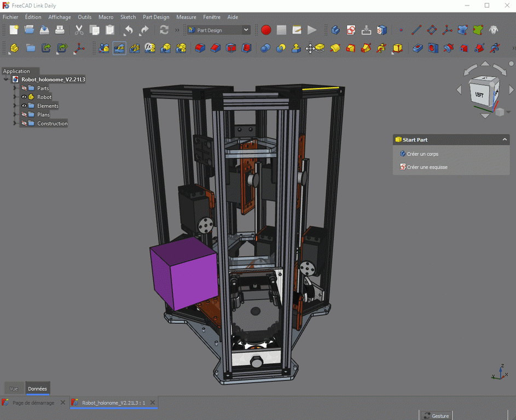
Task: Hide the Robot item using eye icon
Action: click(x=24, y=97)
